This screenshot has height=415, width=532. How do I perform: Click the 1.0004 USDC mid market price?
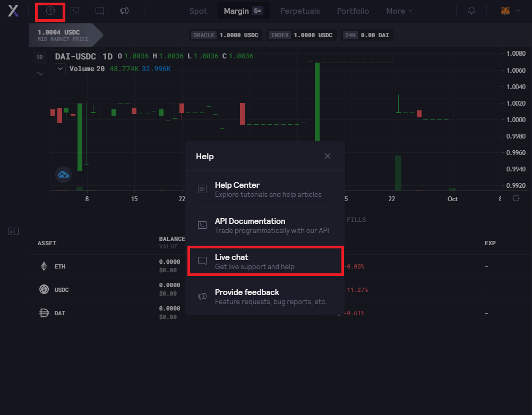click(58, 32)
